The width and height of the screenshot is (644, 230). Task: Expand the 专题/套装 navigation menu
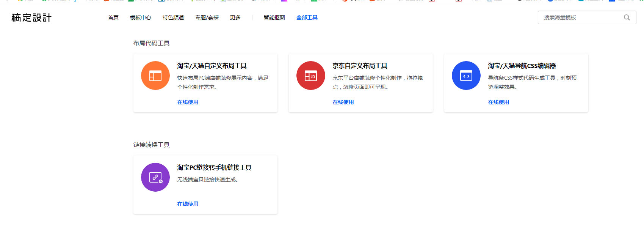pos(207,17)
